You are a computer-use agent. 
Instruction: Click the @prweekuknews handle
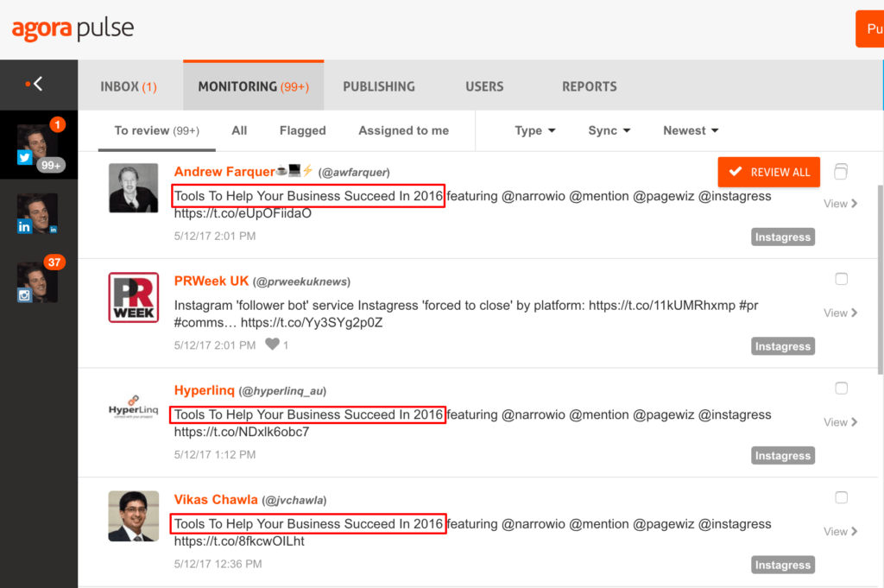(301, 281)
